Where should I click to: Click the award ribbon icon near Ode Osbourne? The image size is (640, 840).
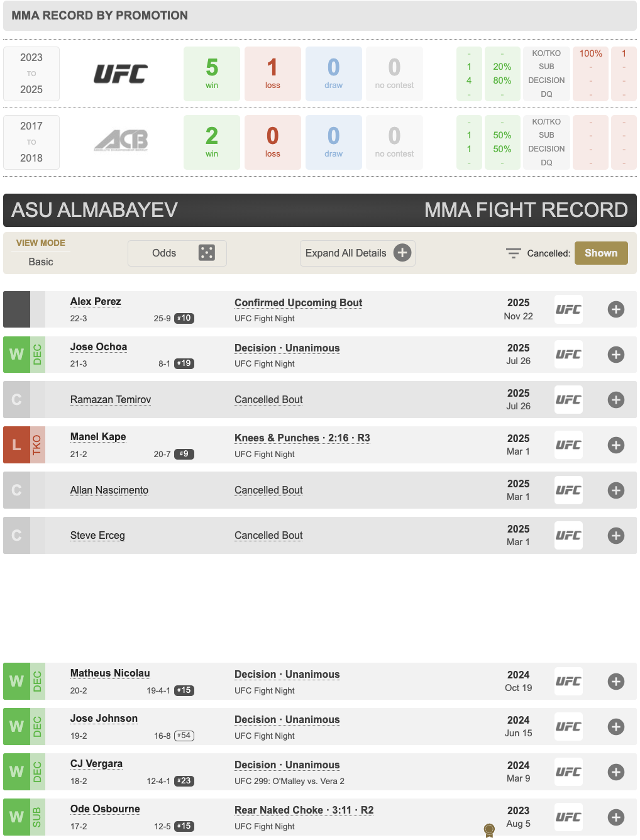(489, 831)
